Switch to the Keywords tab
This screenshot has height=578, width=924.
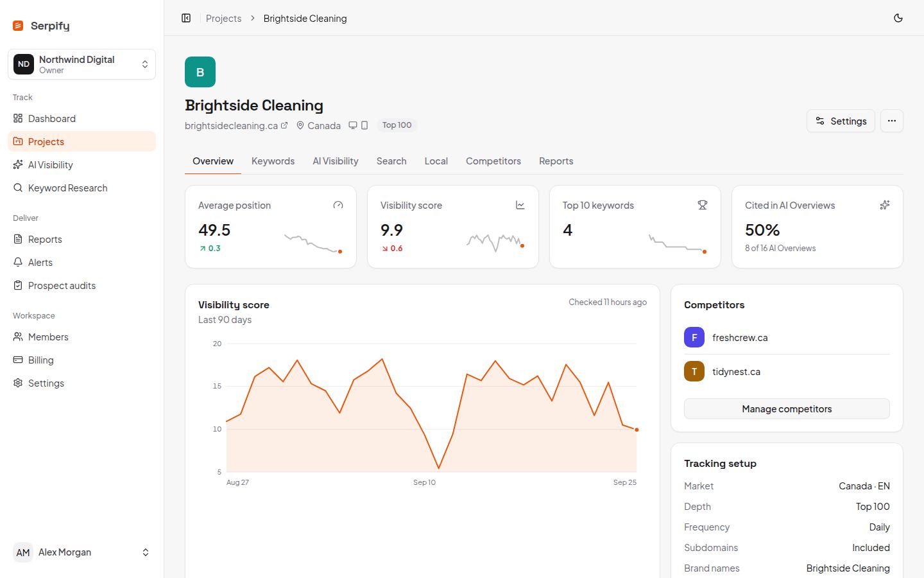273,161
